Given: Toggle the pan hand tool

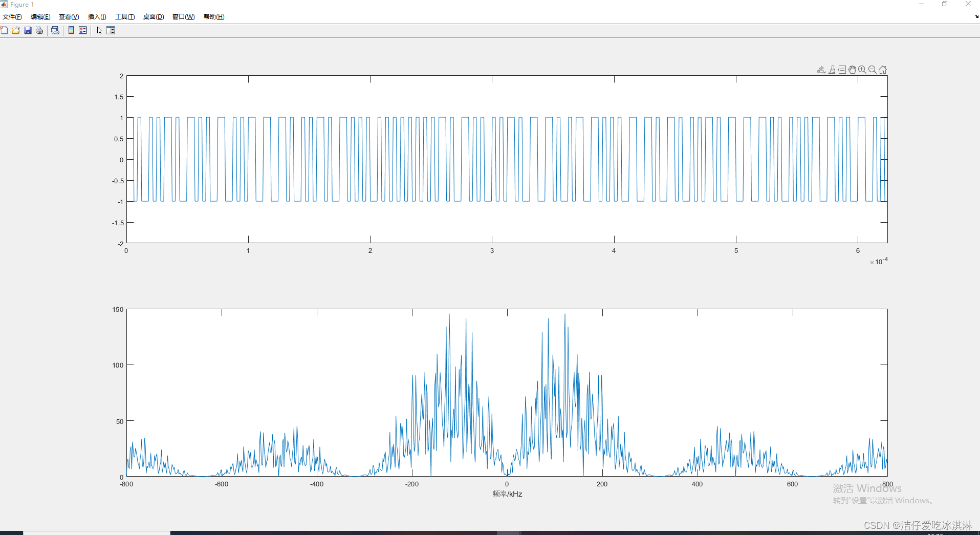Looking at the screenshot, I should point(852,70).
